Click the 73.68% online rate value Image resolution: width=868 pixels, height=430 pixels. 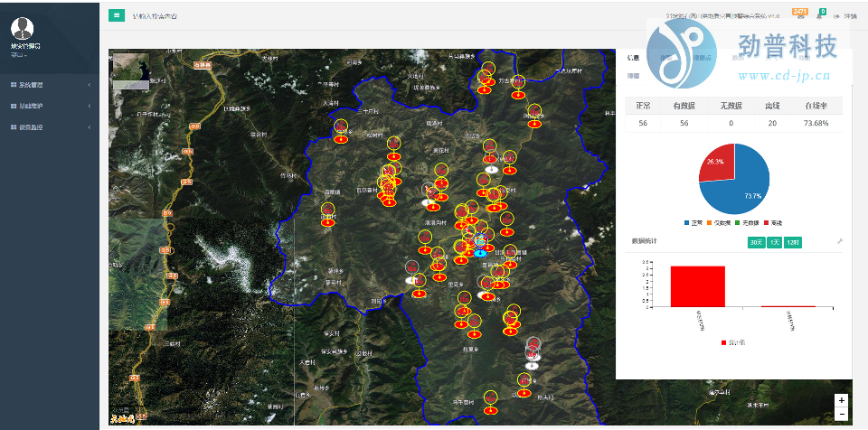pyautogui.click(x=816, y=124)
